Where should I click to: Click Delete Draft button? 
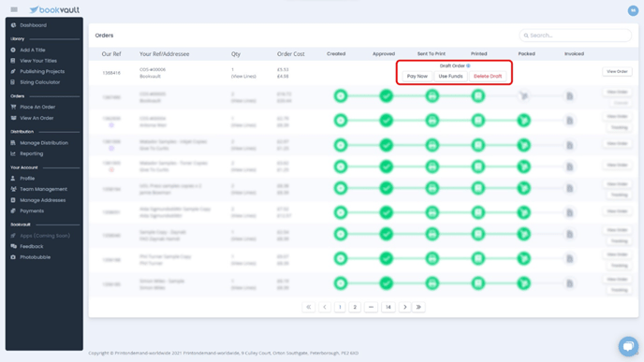(488, 77)
